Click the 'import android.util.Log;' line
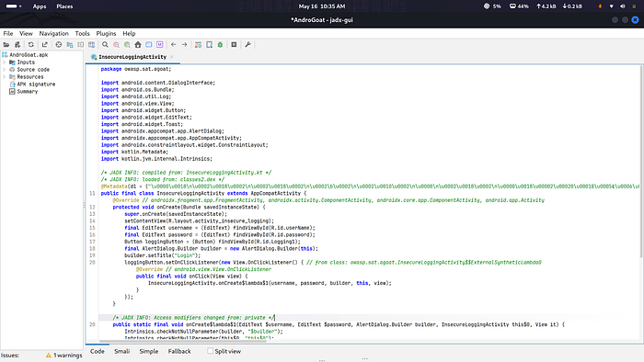 (x=136, y=96)
